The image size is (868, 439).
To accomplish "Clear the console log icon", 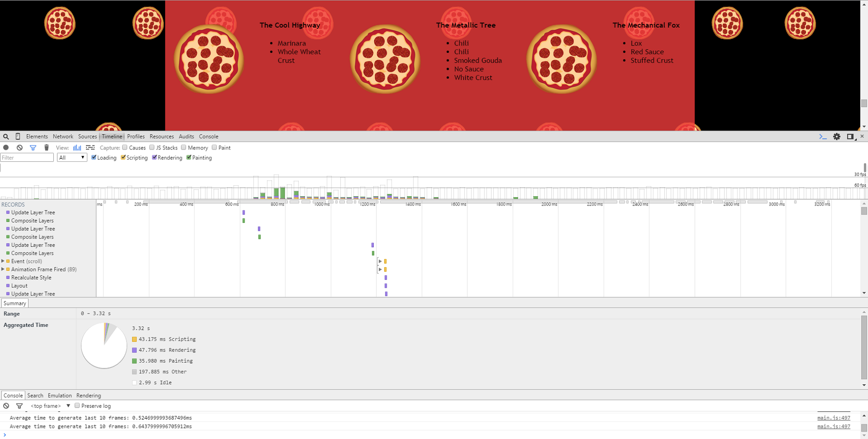I will coord(6,406).
